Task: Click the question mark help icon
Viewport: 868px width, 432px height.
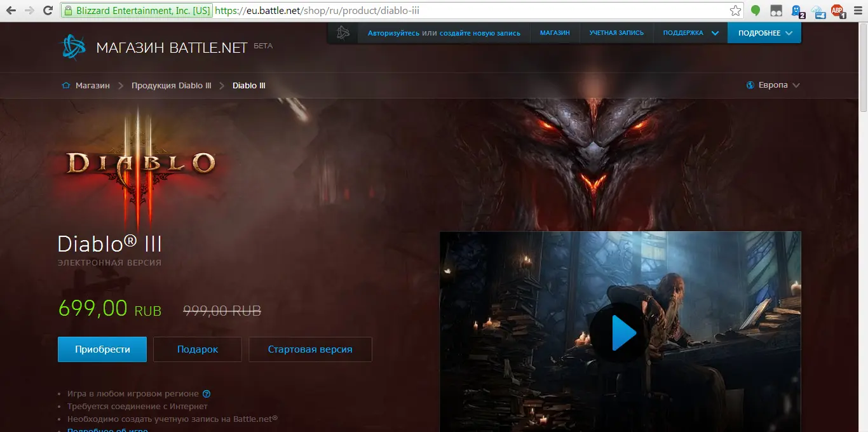Action: pyautogui.click(x=207, y=394)
